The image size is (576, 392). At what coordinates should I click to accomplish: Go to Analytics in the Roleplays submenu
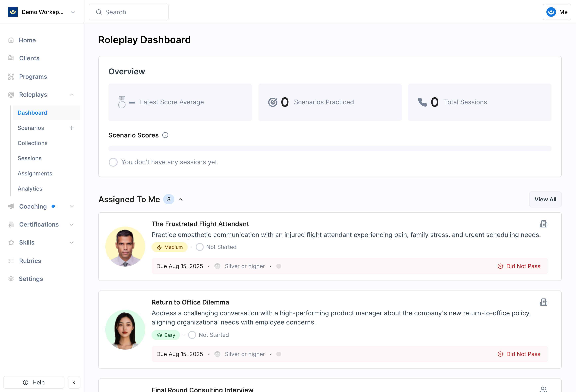[30, 189]
